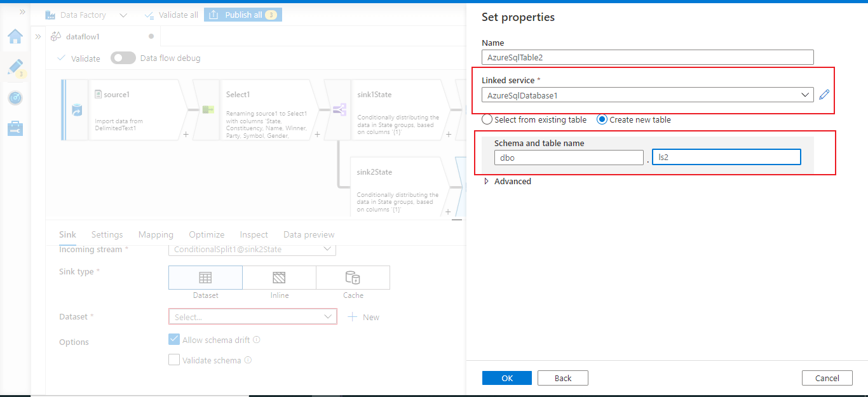The width and height of the screenshot is (868, 397).
Task: Expand the resource pane chevron beside dataflow1
Action: (x=37, y=36)
